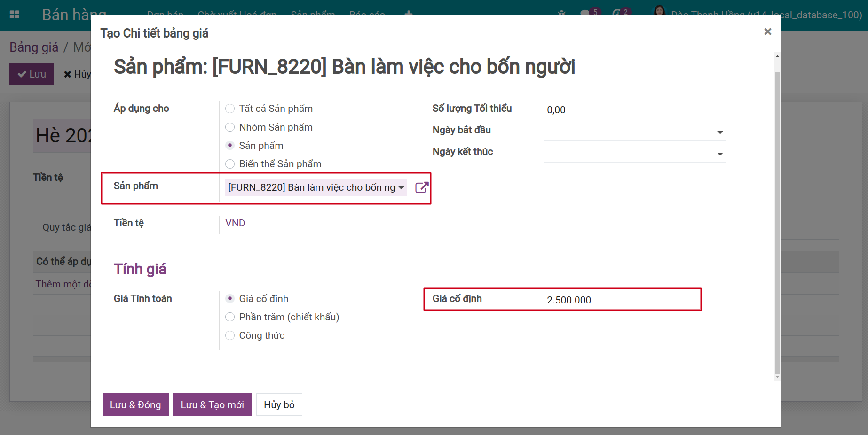This screenshot has width=868, height=435.
Task: Open the apps grid menu icon
Action: tap(15, 15)
